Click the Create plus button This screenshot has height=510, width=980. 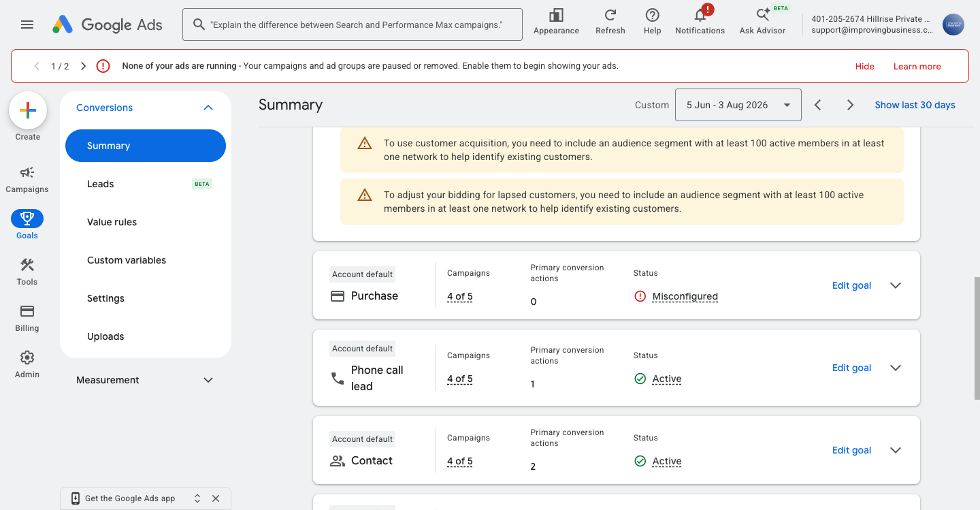(28, 110)
